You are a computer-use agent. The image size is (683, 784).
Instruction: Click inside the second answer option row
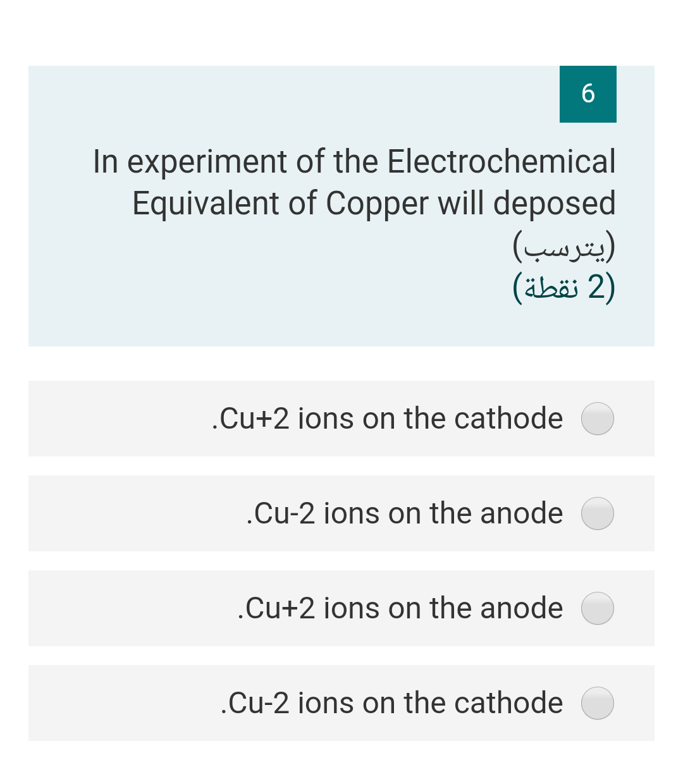(x=341, y=513)
